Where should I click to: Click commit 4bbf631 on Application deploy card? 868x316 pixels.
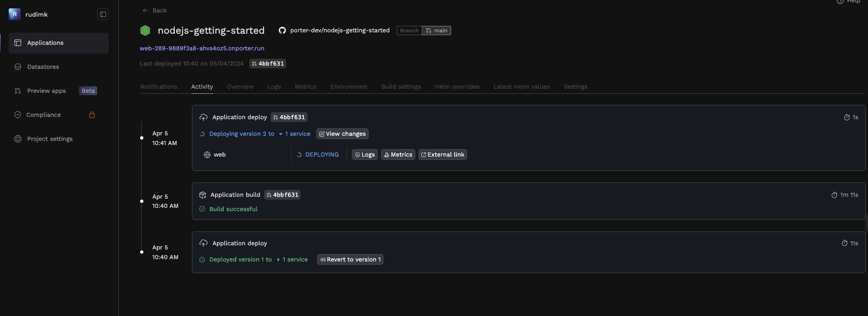coord(289,117)
